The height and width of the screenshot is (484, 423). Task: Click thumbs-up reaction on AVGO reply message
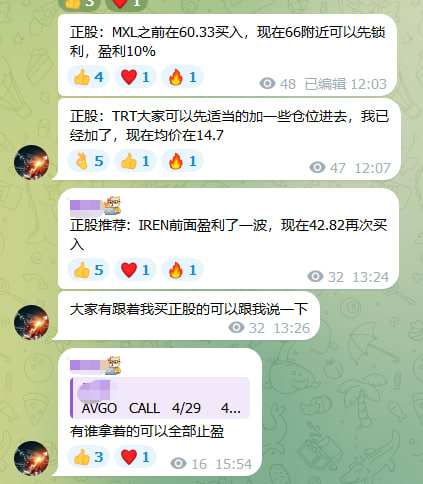[88, 457]
